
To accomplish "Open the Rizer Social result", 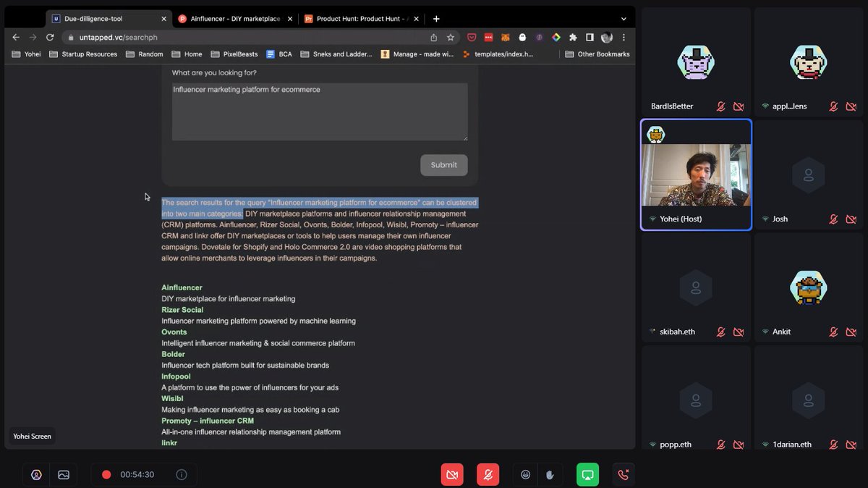I will [x=182, y=310].
